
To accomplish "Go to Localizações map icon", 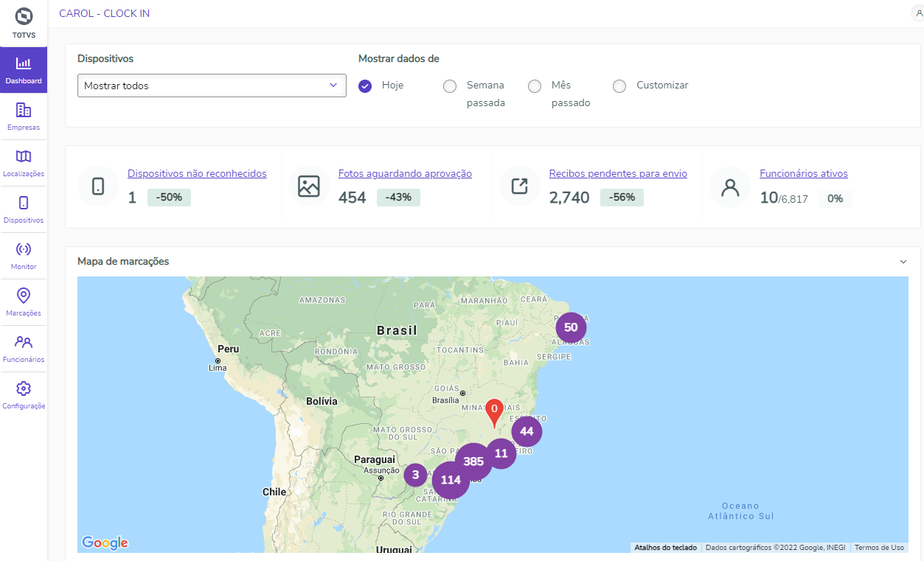I will click(24, 157).
